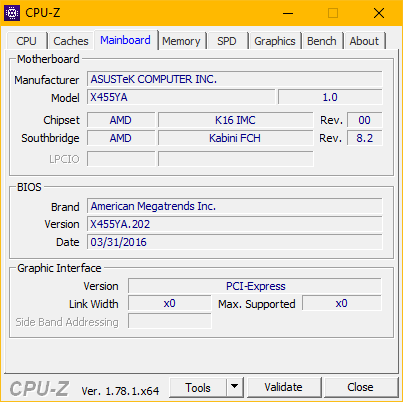This screenshot has width=403, height=402.
Task: Open the SPD tab
Action: (227, 41)
